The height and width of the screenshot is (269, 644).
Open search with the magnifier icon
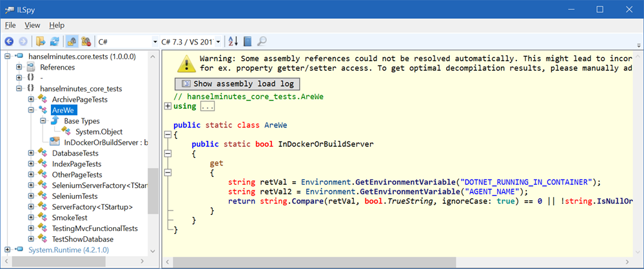(262, 41)
